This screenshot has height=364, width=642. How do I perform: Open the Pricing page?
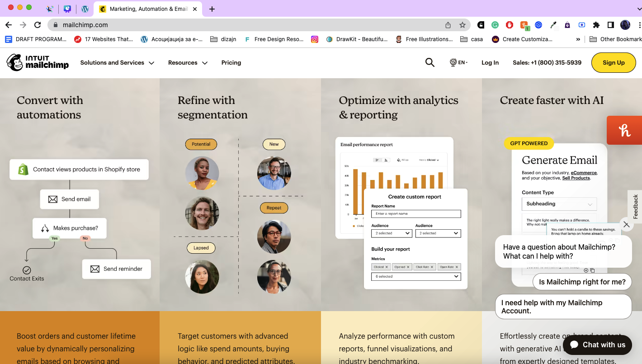[x=231, y=62]
